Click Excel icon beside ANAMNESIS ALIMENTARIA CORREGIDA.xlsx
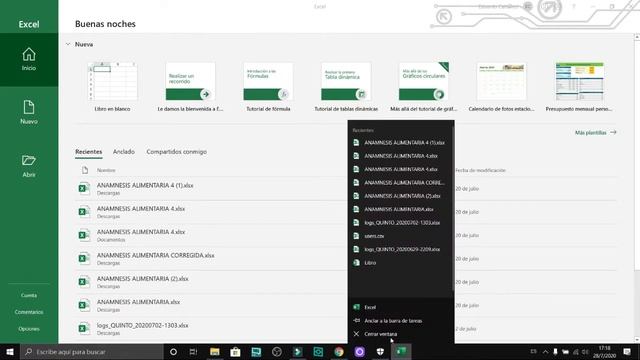 coord(84,258)
